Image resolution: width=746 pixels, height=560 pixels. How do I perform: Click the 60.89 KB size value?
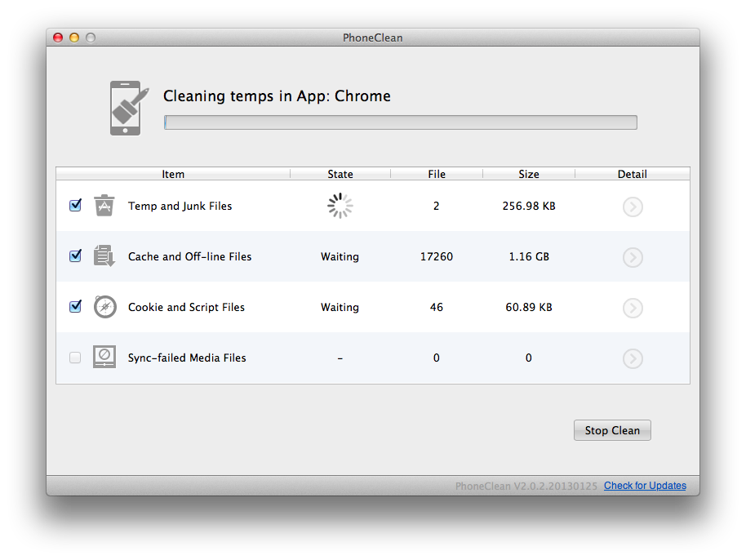pos(529,307)
